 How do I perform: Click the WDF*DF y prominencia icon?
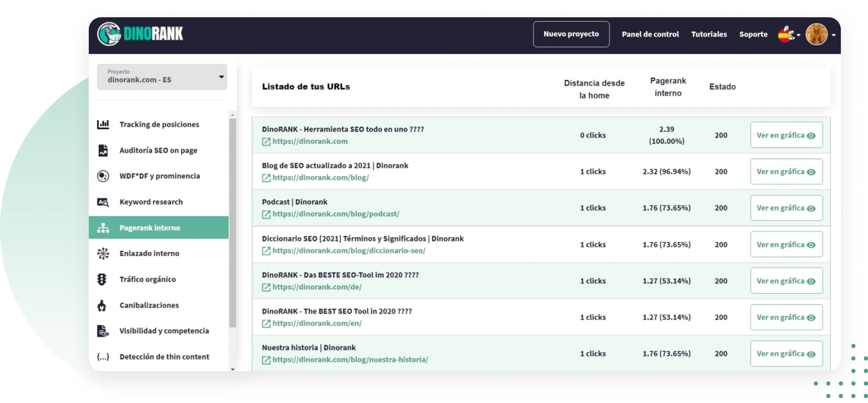pos(103,176)
